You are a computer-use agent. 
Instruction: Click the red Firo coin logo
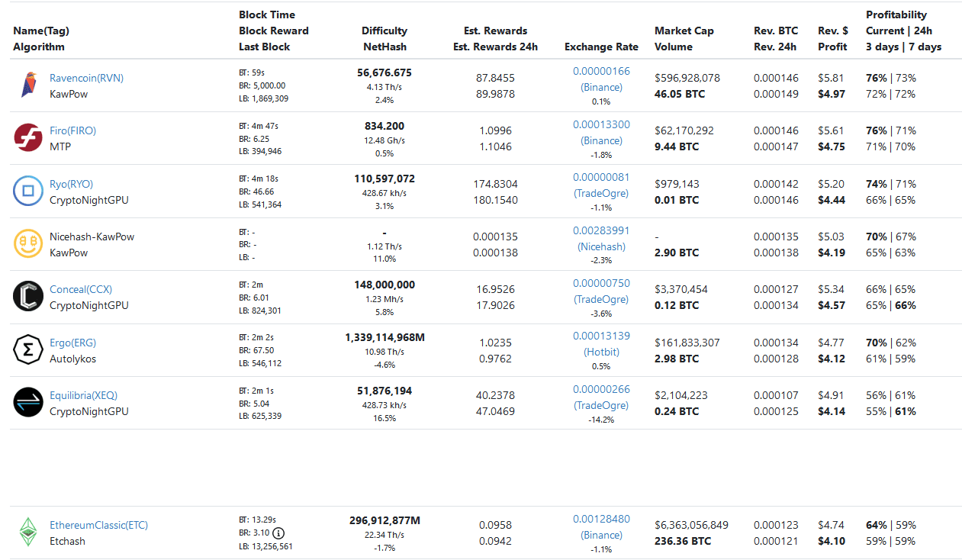tap(28, 138)
